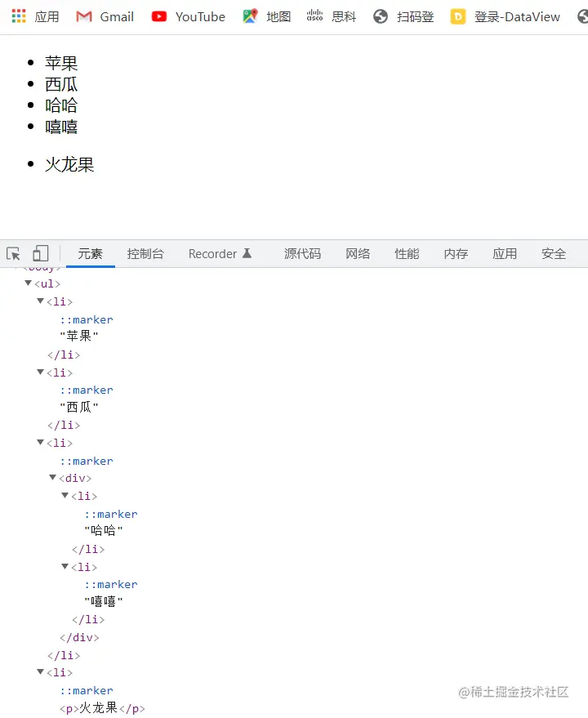
Task: Switch to the 安全 tab
Action: (x=554, y=254)
